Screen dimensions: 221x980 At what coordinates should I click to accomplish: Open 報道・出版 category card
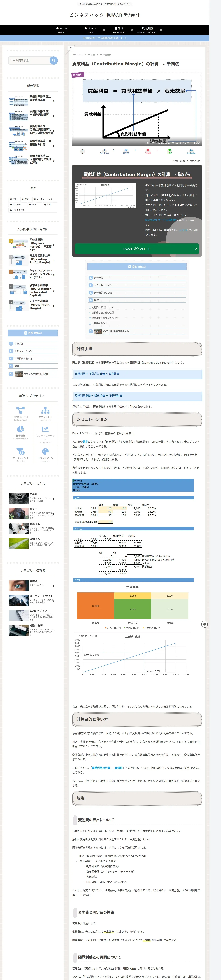tap(33, 630)
